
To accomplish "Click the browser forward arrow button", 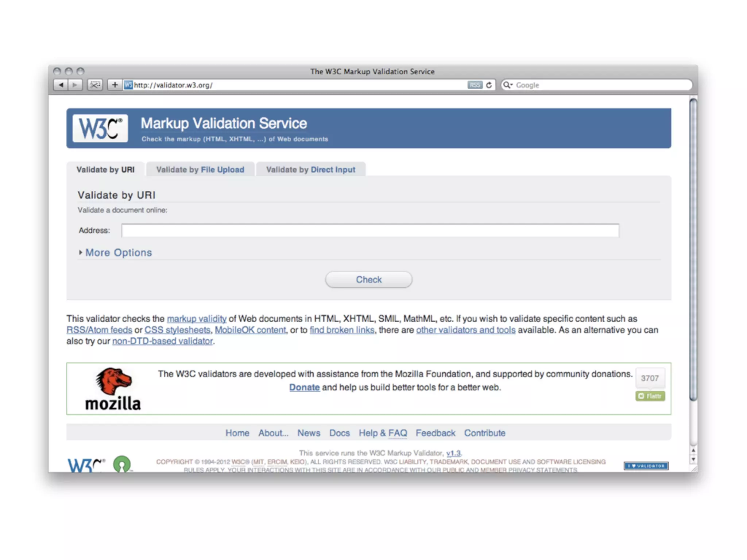I will click(x=75, y=85).
